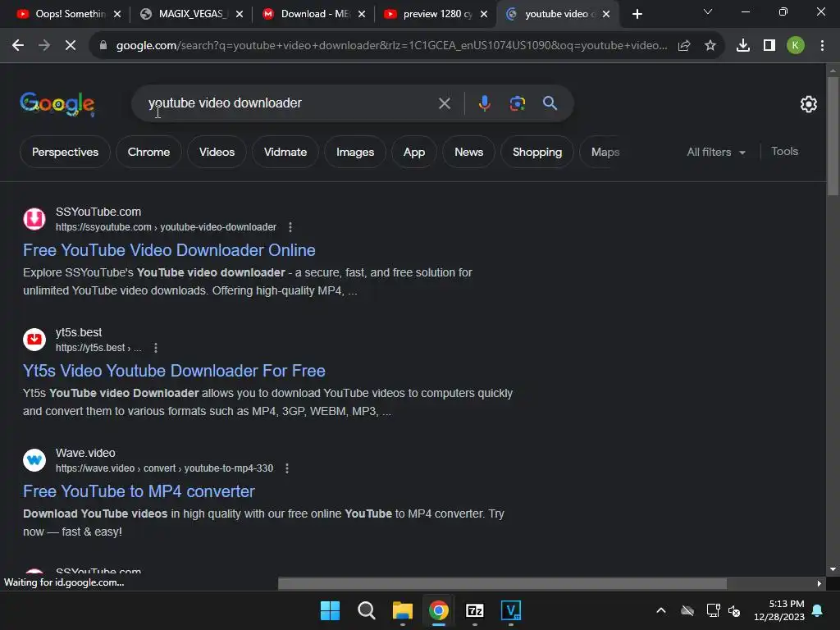Click the Wave.video favicon
This screenshot has width=840, height=630.
(x=34, y=460)
